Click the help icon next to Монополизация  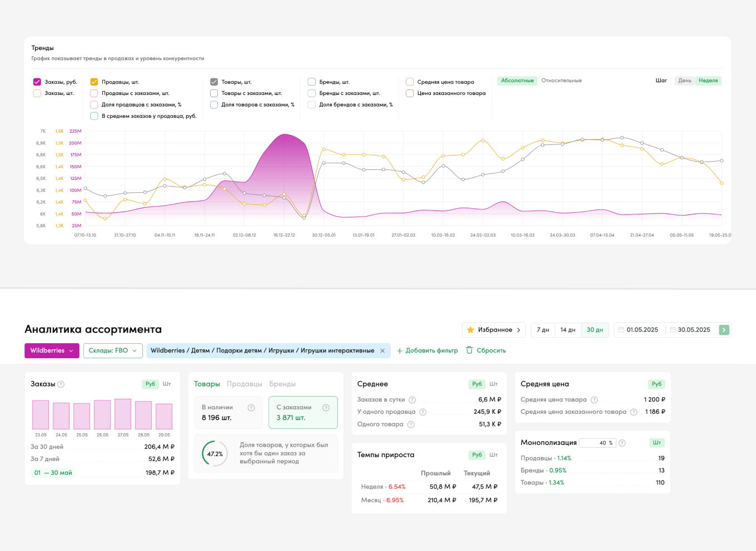point(622,443)
